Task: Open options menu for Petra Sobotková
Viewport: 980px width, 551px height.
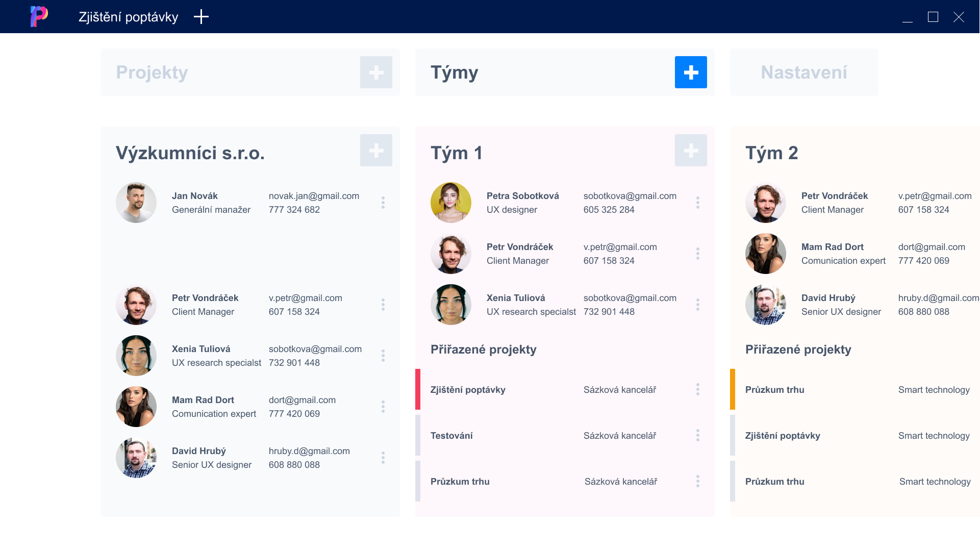Action: point(697,203)
